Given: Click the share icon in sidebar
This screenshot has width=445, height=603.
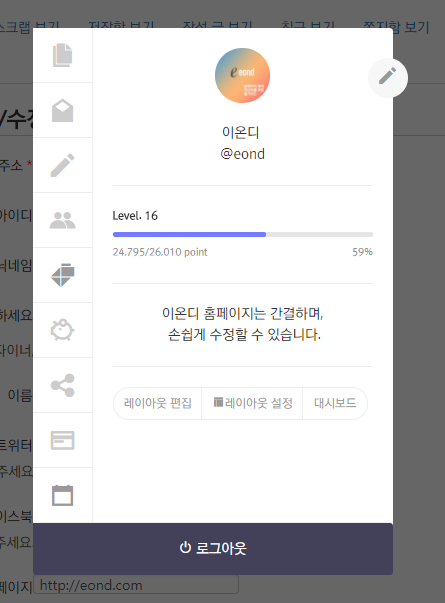Looking at the screenshot, I should click(62, 385).
